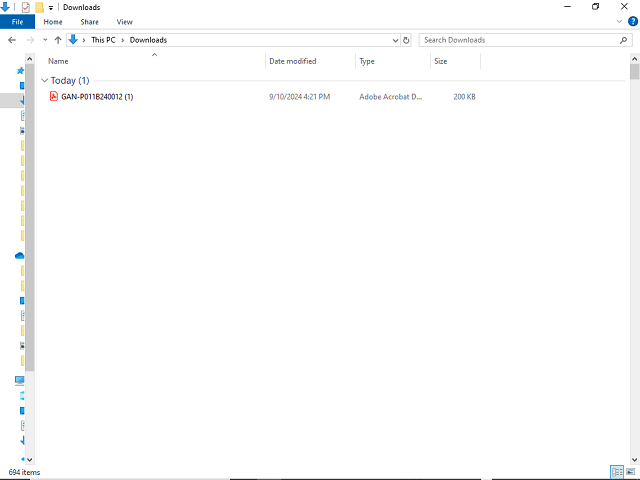Viewport: 640px width, 480px height.
Task: Switch to the Share ribbon tab
Action: [89, 22]
